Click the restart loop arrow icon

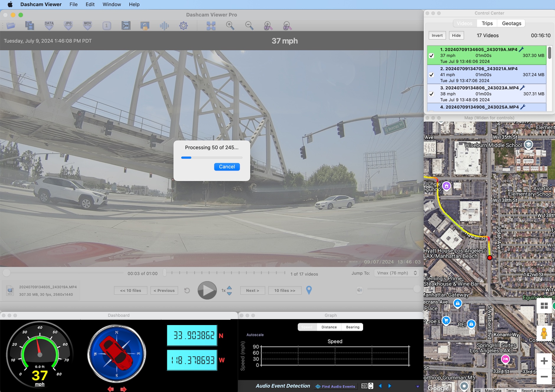[187, 291]
